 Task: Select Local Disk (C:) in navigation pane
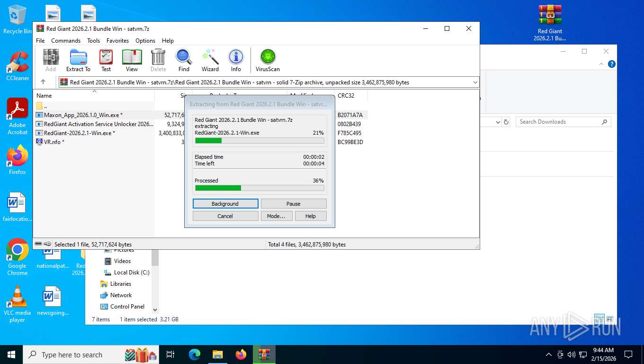pos(127,273)
